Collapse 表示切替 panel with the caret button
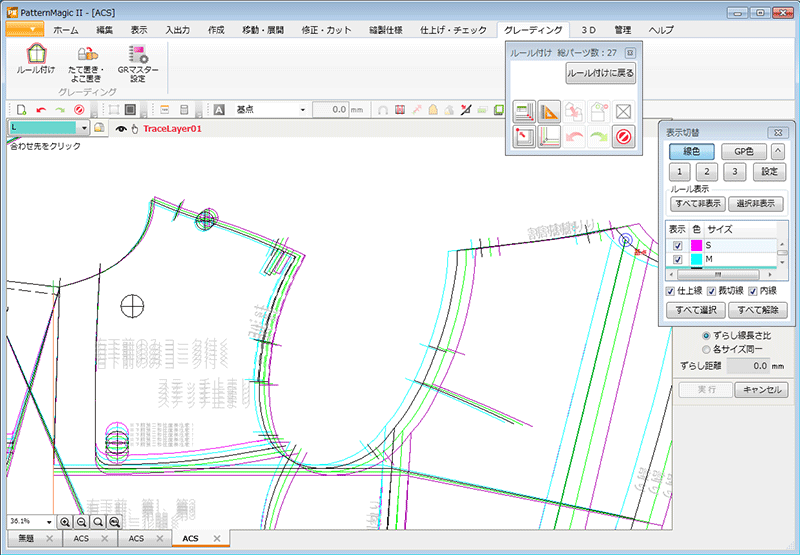800x555 pixels. pyautogui.click(x=778, y=152)
